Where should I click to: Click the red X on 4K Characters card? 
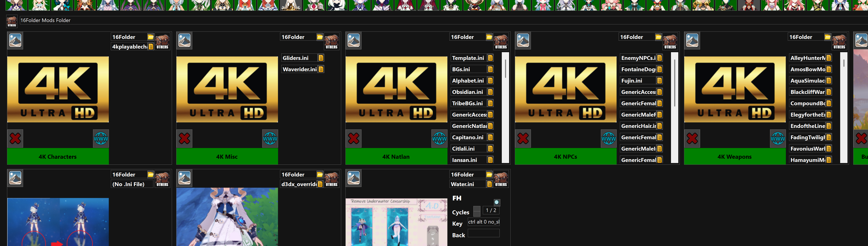tap(15, 138)
